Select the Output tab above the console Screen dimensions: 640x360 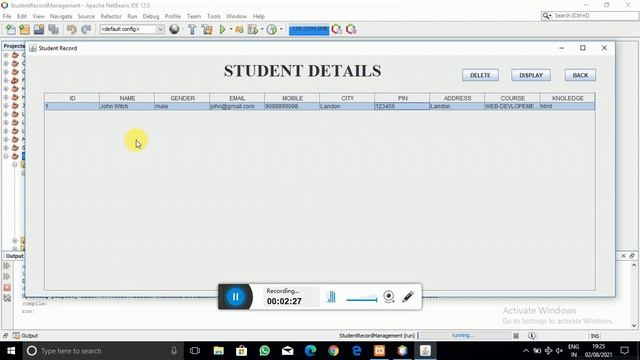click(x=14, y=256)
